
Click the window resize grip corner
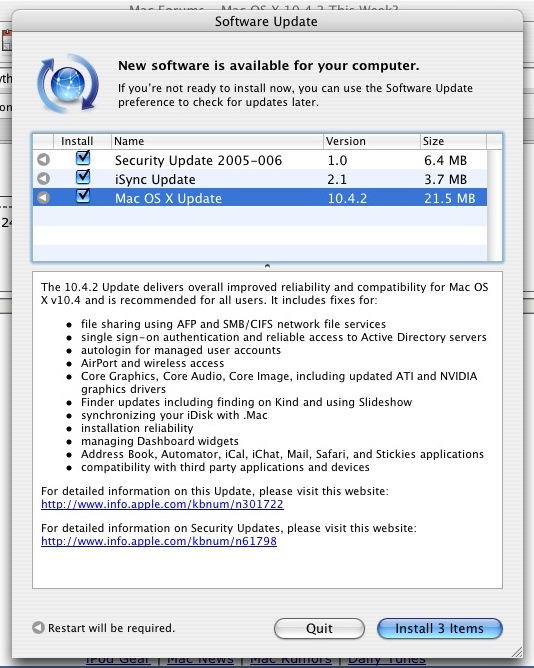517,651
